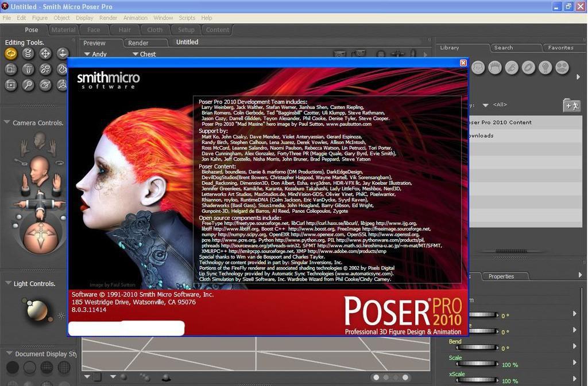
Task: Click the Scale value 100 %
Action: (510, 365)
